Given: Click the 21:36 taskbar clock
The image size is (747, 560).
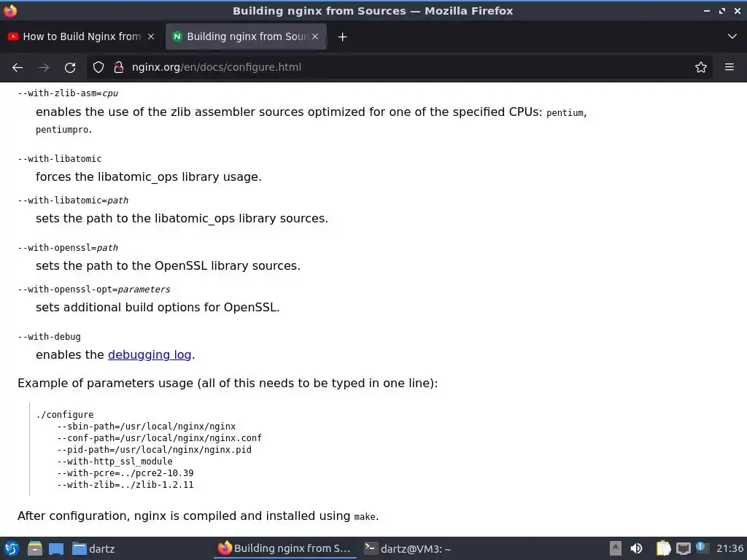Looking at the screenshot, I should pos(729,548).
